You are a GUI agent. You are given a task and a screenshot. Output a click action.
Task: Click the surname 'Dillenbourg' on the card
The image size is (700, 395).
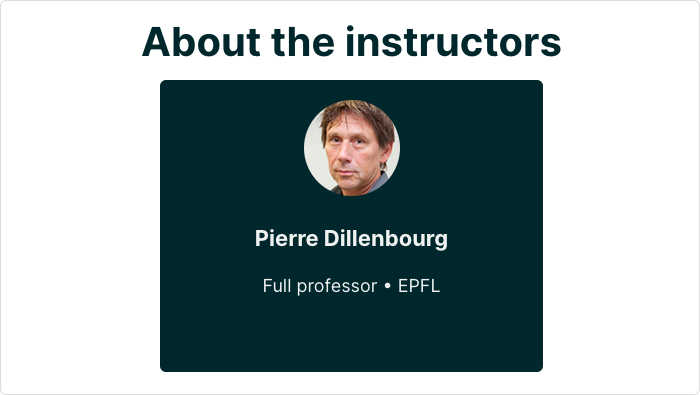pyautogui.click(x=386, y=239)
